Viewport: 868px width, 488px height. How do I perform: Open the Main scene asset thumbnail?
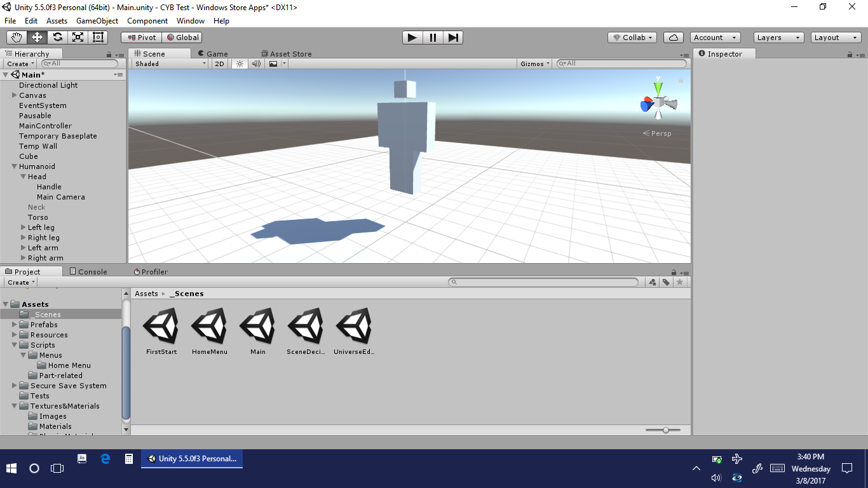click(x=257, y=326)
